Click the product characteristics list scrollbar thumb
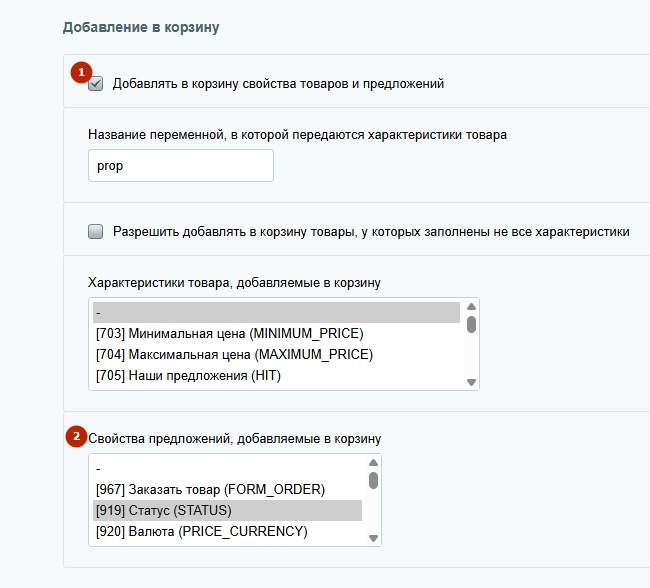 [x=471, y=324]
